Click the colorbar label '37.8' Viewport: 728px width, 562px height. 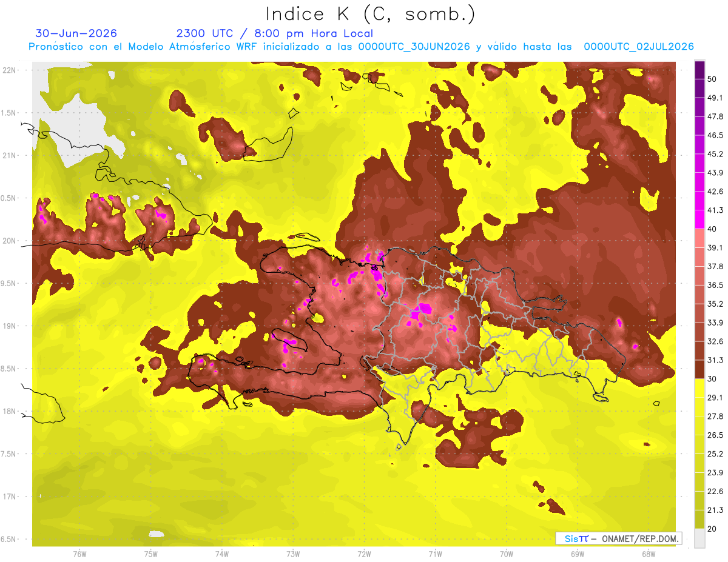715,266
